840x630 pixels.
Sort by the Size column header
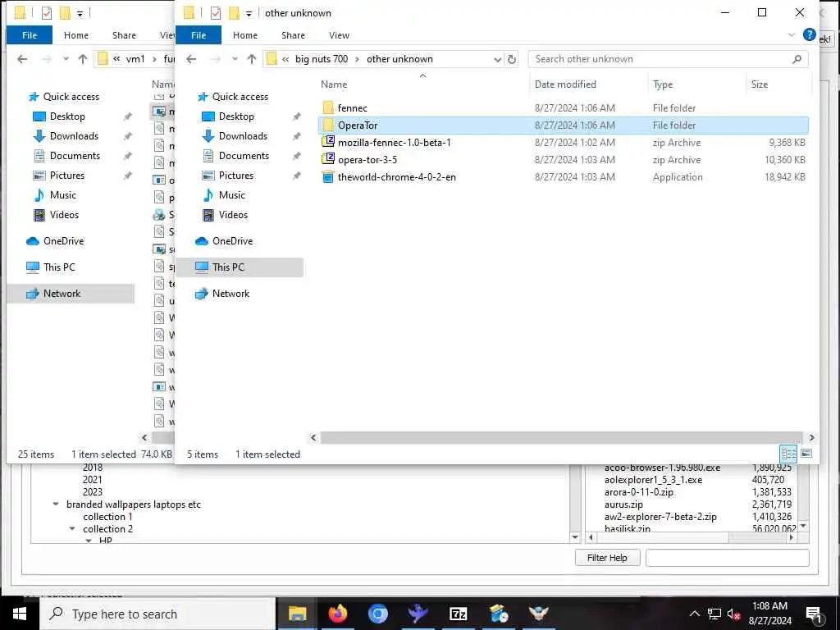759,84
